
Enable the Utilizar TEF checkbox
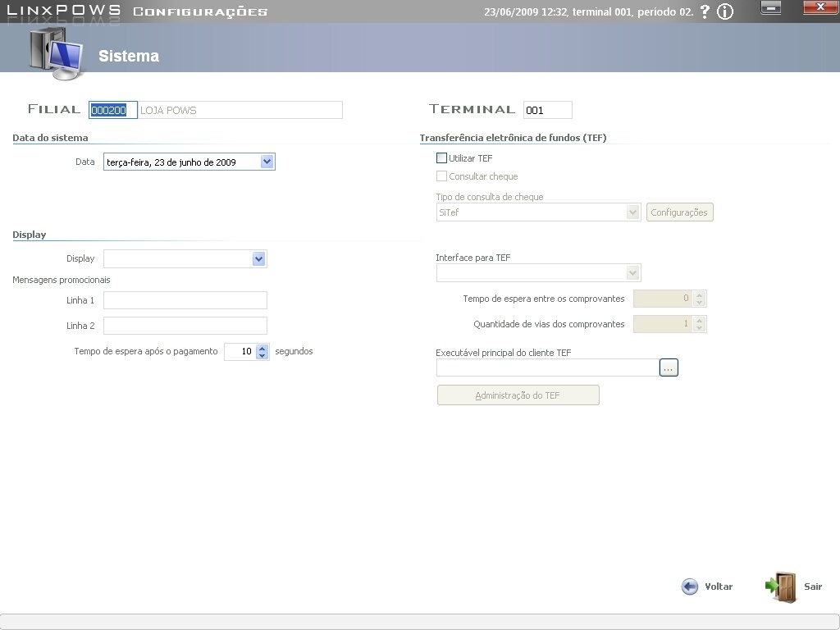click(x=441, y=158)
